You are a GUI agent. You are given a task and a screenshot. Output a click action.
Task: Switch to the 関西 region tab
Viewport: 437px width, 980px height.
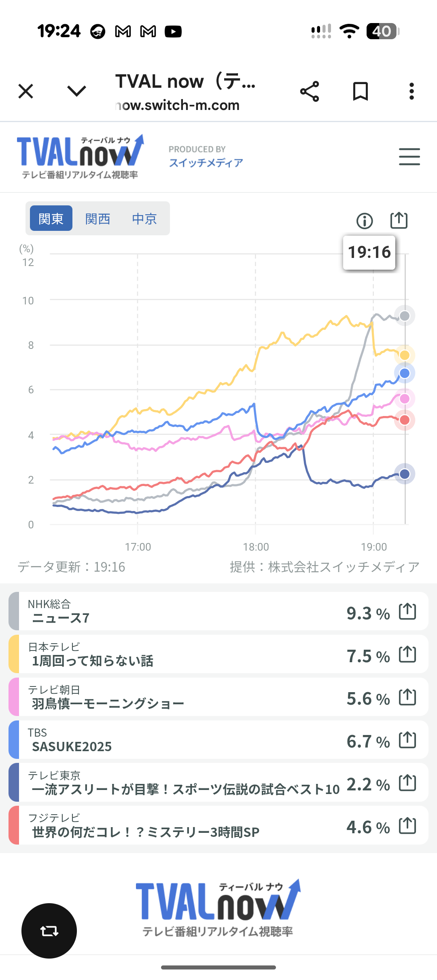pos(98,218)
